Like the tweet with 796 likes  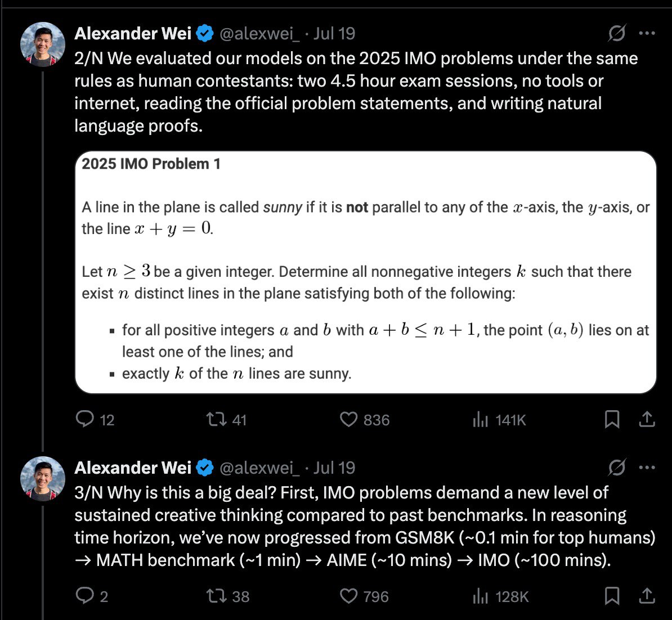tap(349, 596)
